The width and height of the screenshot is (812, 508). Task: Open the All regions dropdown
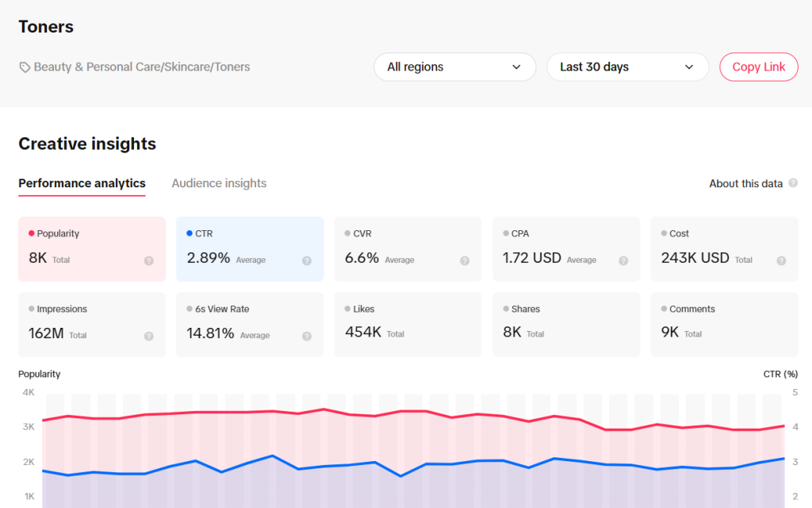tap(454, 67)
